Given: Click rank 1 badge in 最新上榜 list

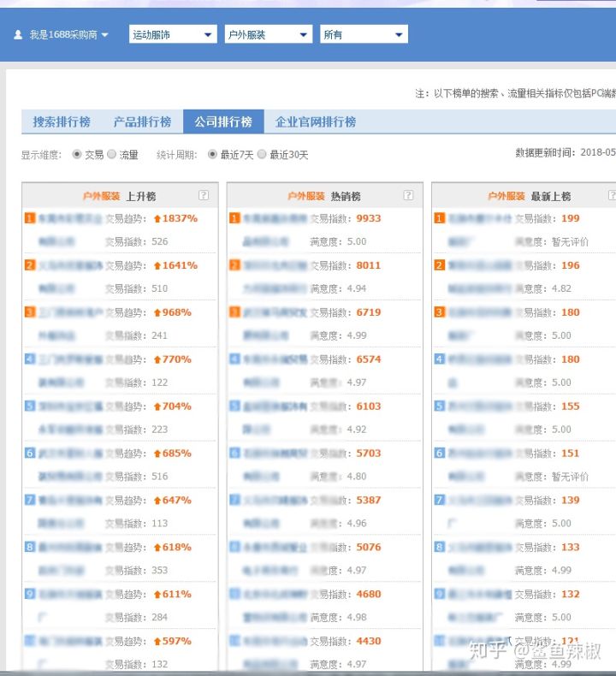Looking at the screenshot, I should pyautogui.click(x=439, y=218).
